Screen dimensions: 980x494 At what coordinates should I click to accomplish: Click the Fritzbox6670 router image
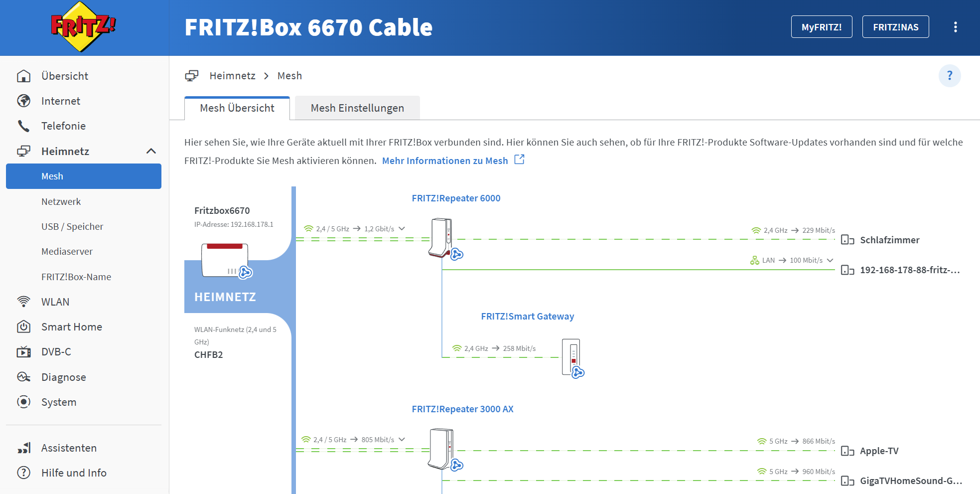click(x=225, y=260)
